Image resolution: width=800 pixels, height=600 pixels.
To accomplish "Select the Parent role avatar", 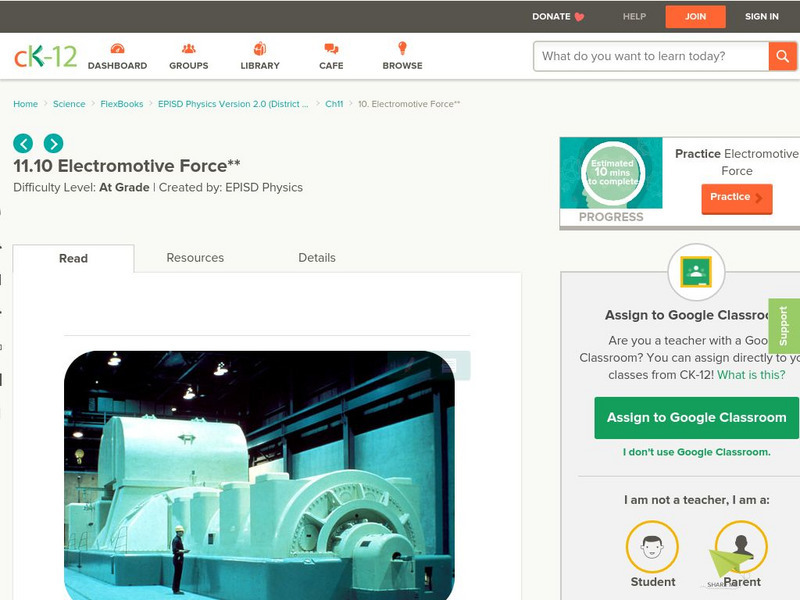I will point(741,548).
